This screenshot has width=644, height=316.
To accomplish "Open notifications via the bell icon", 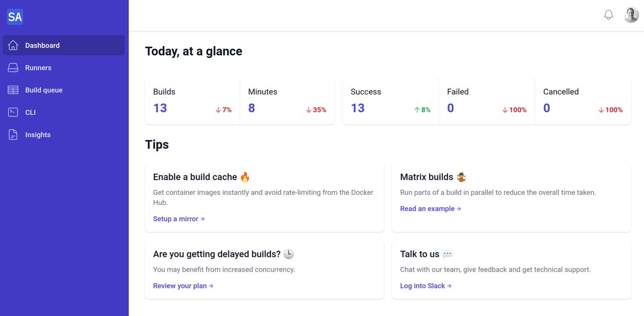I will point(609,14).
